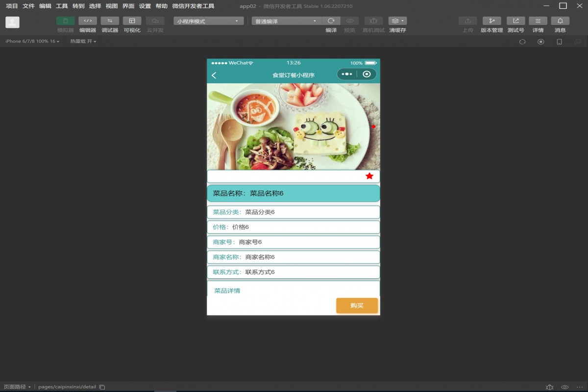The image size is (588, 392).
Task: Check 消息 notifications in the toolbar
Action: tap(560, 21)
